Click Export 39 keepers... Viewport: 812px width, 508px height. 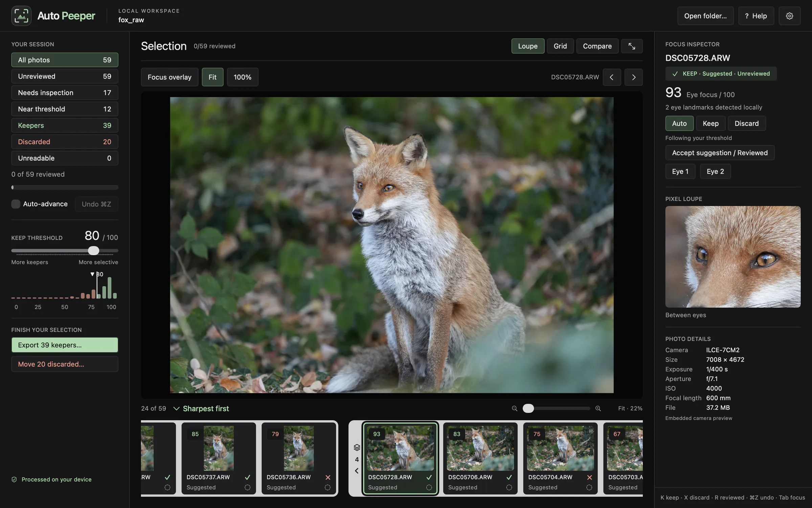65,345
